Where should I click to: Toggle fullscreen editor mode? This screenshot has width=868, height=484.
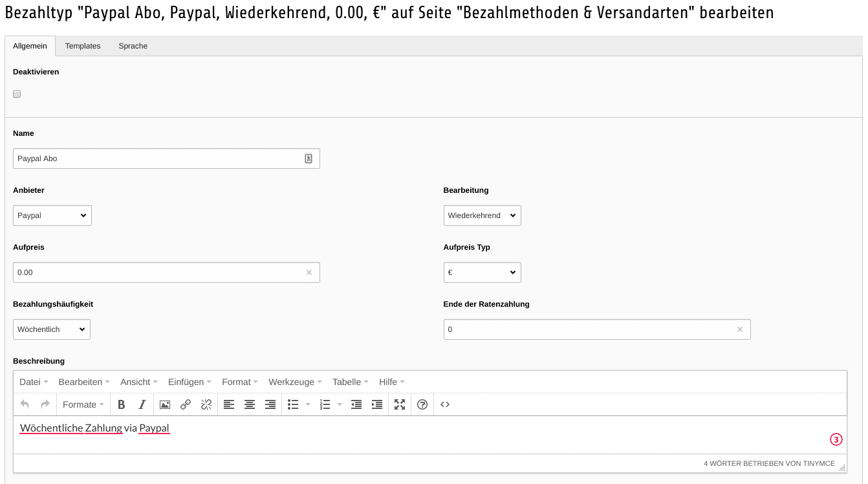[400, 404]
